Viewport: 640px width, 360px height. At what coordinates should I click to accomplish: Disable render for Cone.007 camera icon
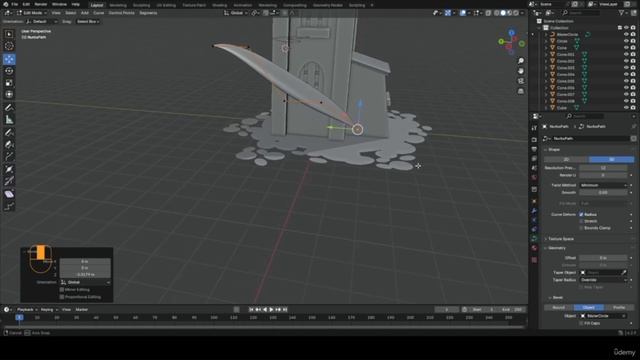[x=633, y=95]
